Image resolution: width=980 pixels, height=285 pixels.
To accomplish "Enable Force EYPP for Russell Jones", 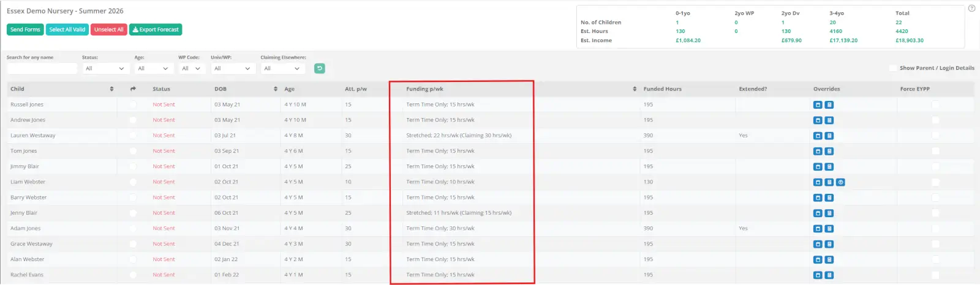I will (x=935, y=105).
